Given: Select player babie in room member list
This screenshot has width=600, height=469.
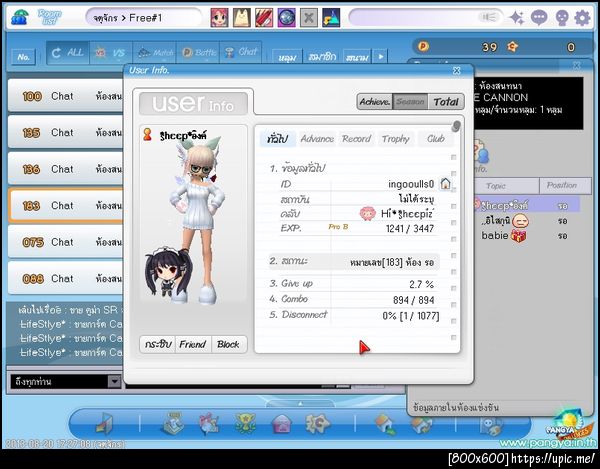Looking at the screenshot, I should [526, 236].
